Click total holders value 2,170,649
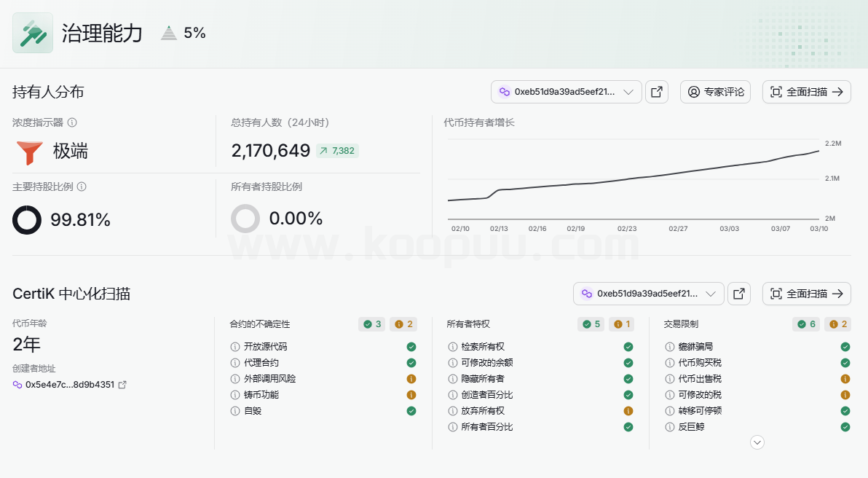This screenshot has width=868, height=478. 271,151
